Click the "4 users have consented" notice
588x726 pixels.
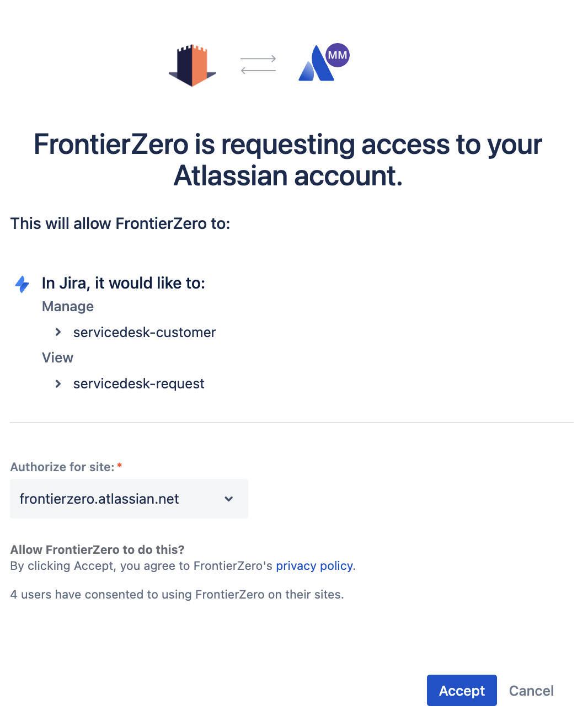point(177,595)
